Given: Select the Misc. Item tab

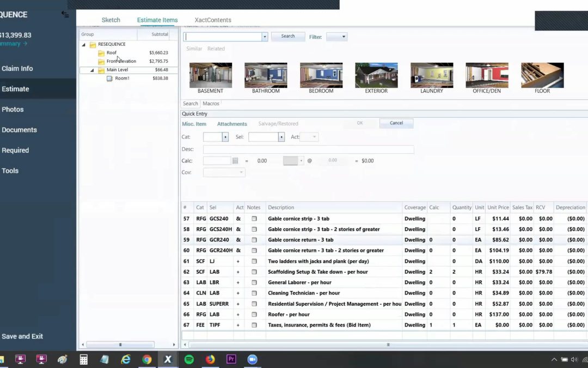Looking at the screenshot, I should pos(194,124).
